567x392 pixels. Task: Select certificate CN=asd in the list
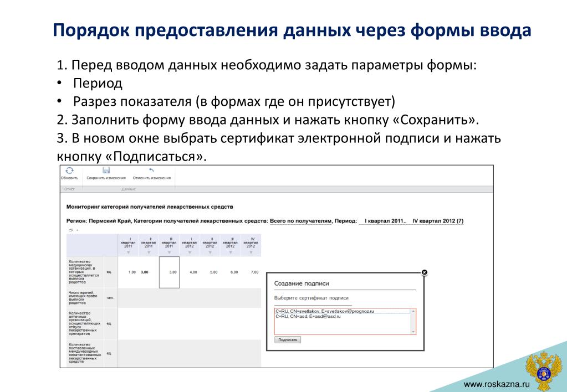tap(308, 316)
